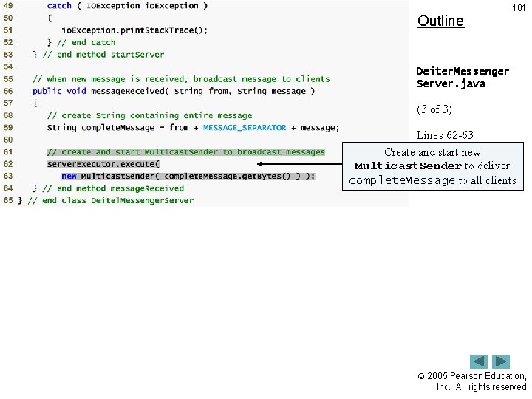Click the comment about broadcasting message to clients
The width and height of the screenshot is (532, 399).
coord(181,79)
